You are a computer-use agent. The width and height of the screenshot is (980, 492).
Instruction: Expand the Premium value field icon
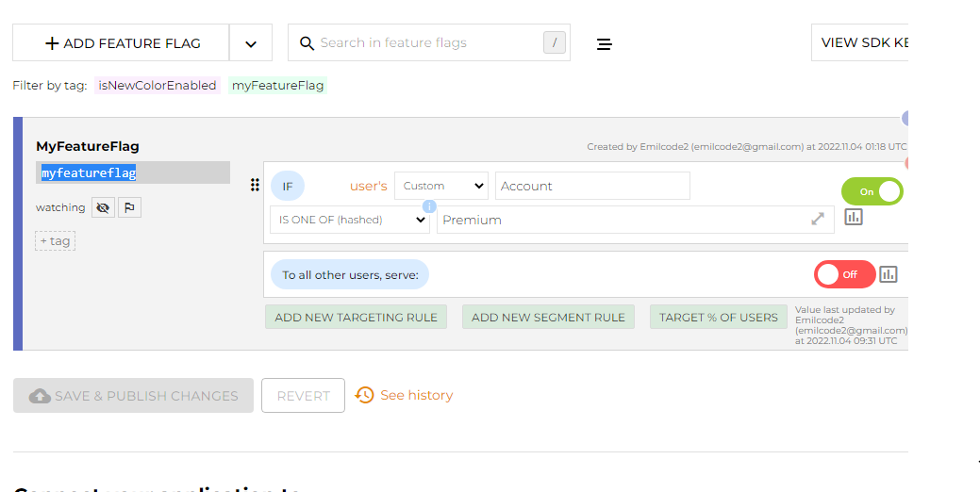click(817, 220)
